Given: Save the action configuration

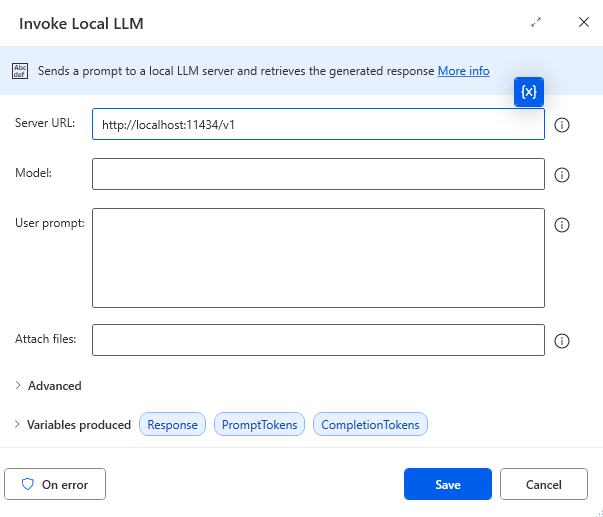Looking at the screenshot, I should (448, 484).
